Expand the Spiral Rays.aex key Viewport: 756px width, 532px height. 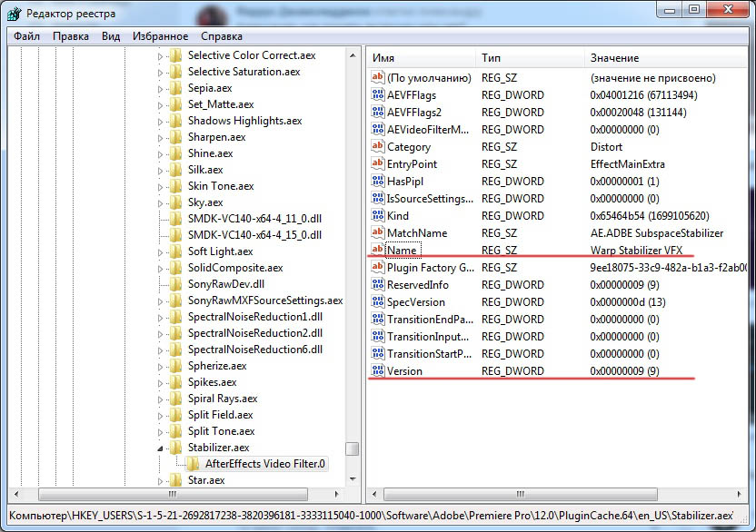click(x=160, y=399)
